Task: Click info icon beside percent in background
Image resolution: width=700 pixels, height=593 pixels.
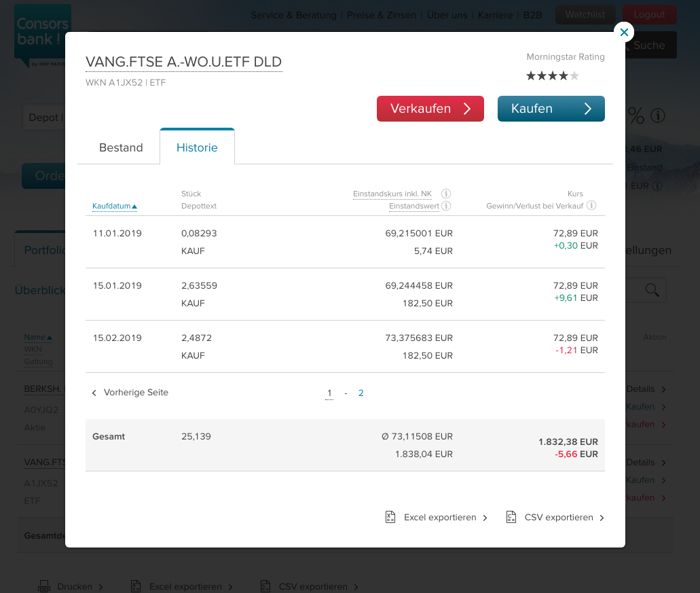Action: [658, 115]
